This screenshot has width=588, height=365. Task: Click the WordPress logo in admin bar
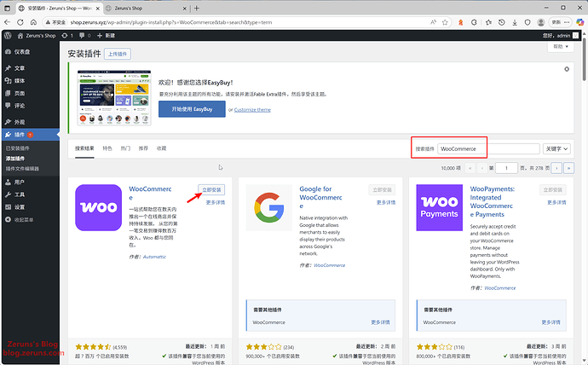click(x=8, y=36)
